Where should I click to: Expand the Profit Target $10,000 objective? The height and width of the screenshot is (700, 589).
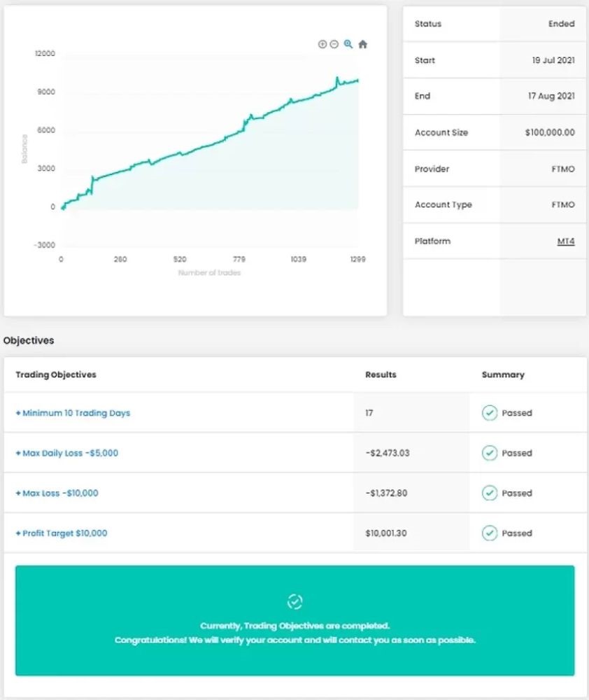pyautogui.click(x=62, y=533)
